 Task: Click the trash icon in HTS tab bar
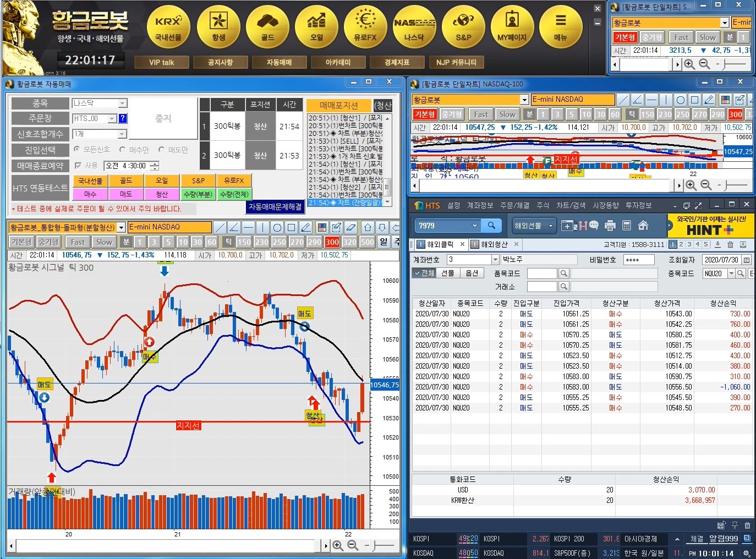point(730,244)
